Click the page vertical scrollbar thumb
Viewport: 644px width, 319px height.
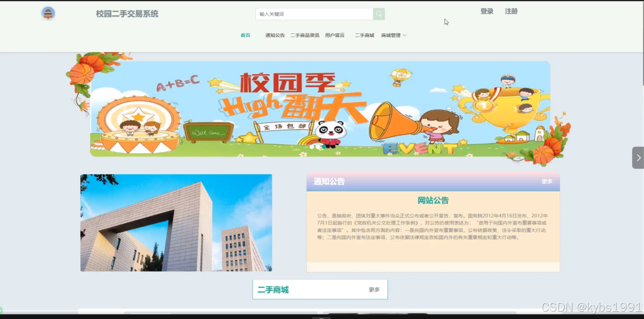[x=642, y=43]
